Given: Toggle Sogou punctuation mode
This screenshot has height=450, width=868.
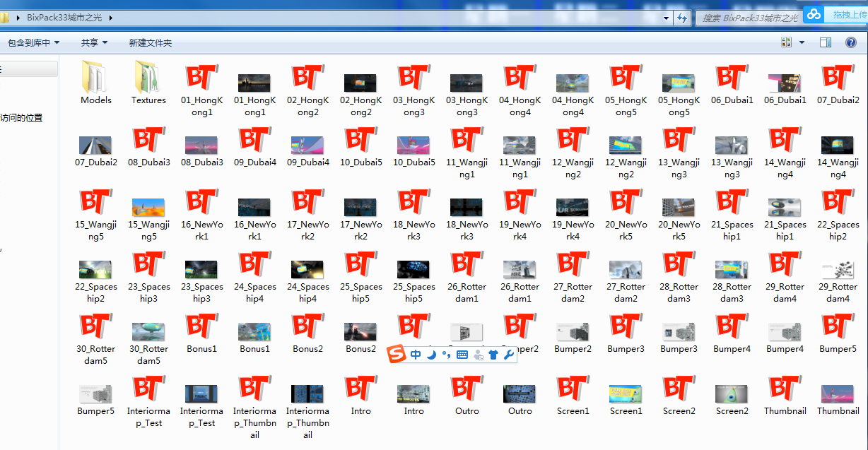Looking at the screenshot, I should click(446, 355).
